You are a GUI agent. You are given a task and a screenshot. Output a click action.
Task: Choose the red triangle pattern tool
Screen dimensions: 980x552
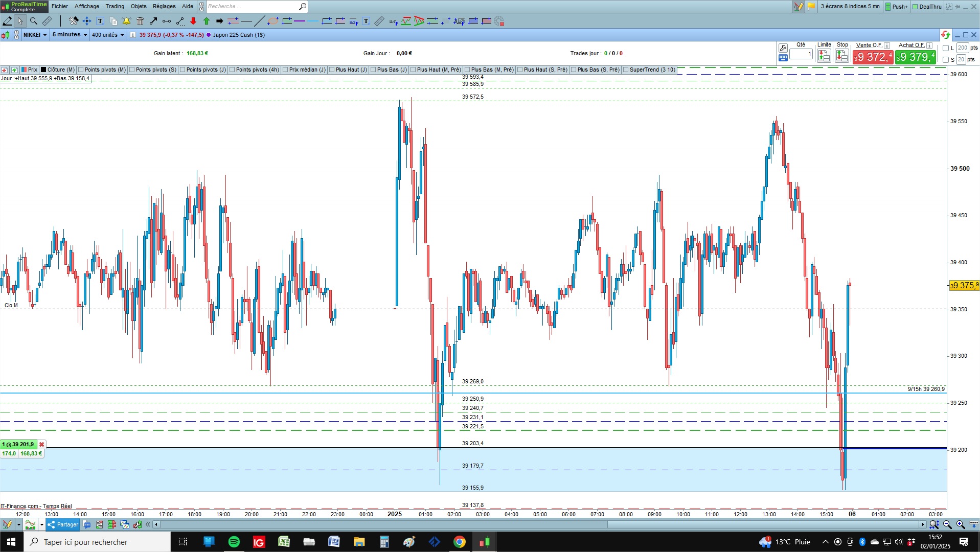(419, 21)
